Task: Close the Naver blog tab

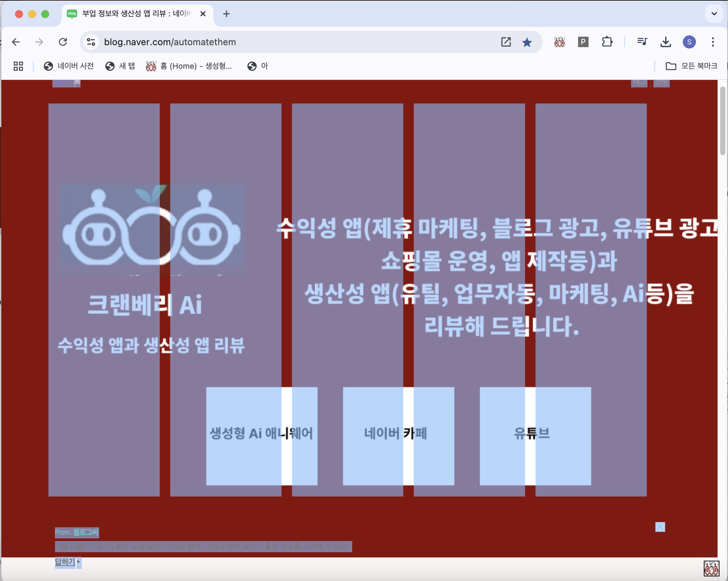Action: pos(203,14)
